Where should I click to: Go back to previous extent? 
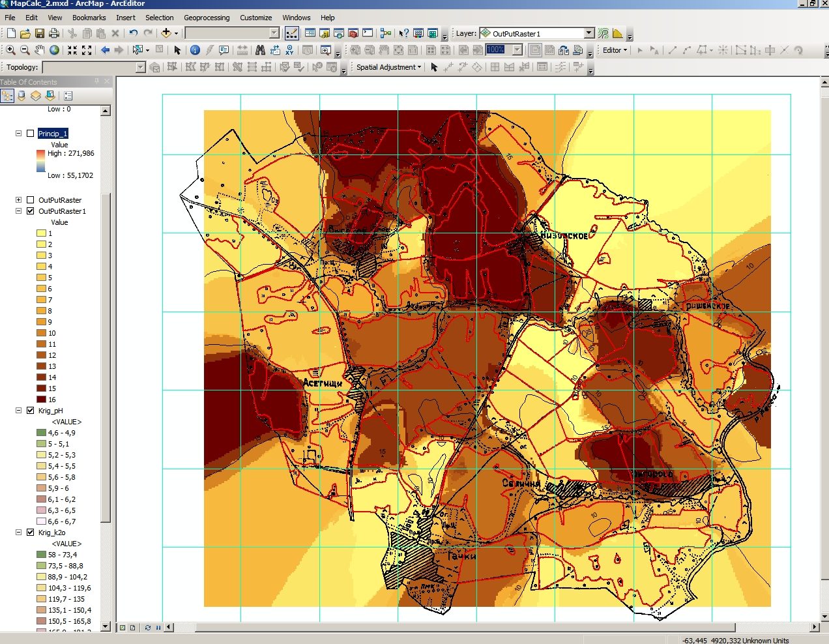pos(105,50)
